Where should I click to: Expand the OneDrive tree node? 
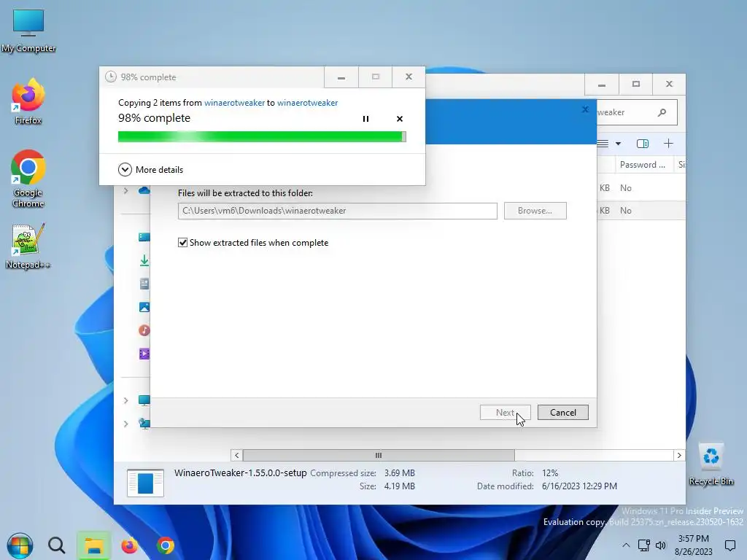tap(125, 190)
